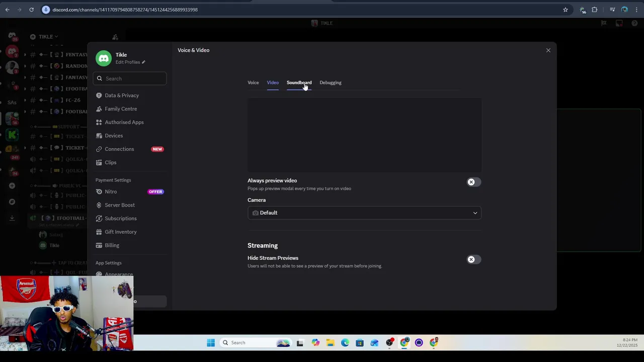Click the Authorised Apps grid icon

[99, 122]
